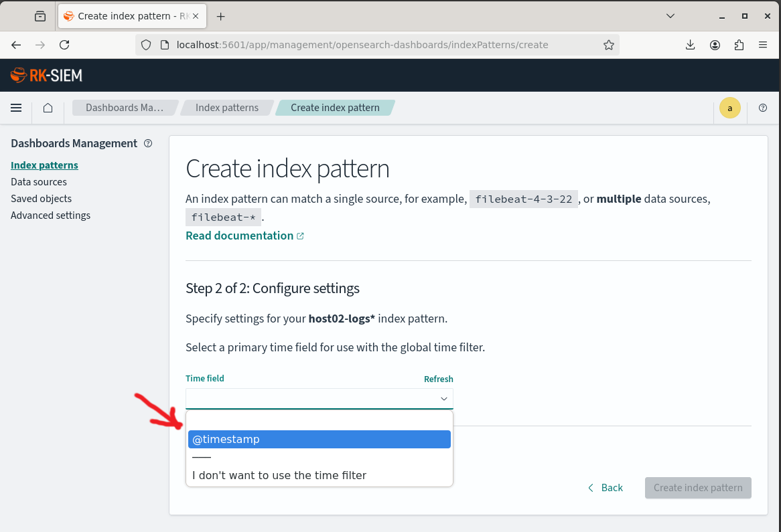Reload the page in browser
Viewport: 781px width, 532px height.
pos(64,45)
